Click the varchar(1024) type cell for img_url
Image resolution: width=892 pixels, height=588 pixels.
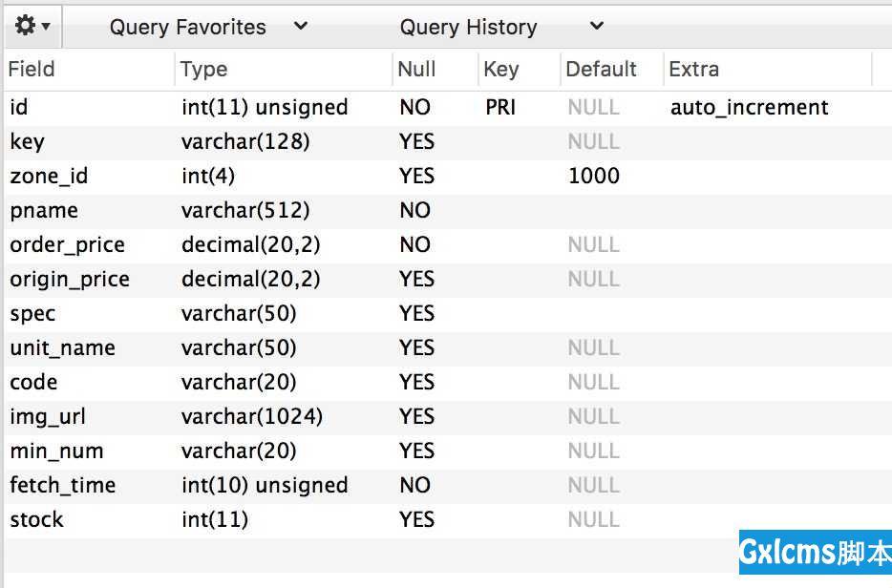(x=252, y=417)
